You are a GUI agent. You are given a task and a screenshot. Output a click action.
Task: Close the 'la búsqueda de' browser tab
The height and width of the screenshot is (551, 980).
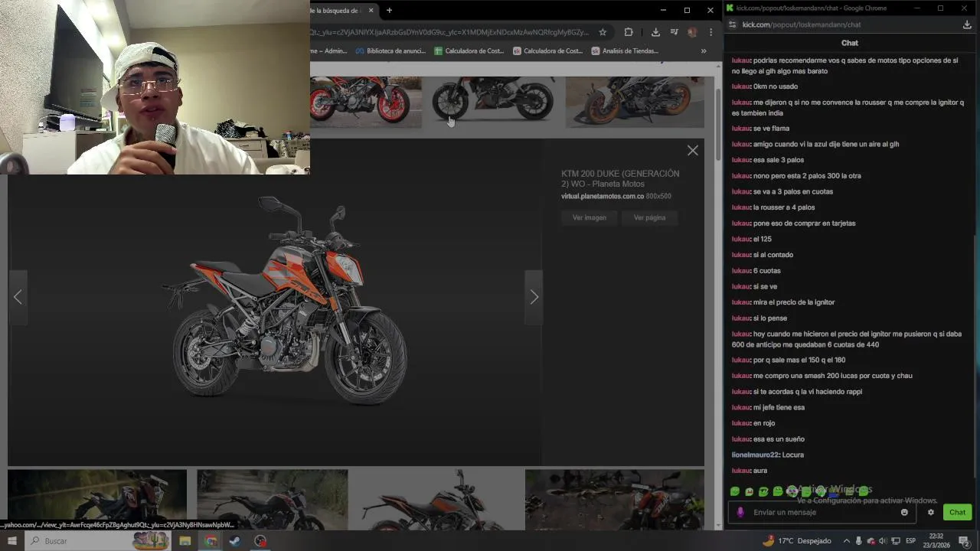point(371,11)
